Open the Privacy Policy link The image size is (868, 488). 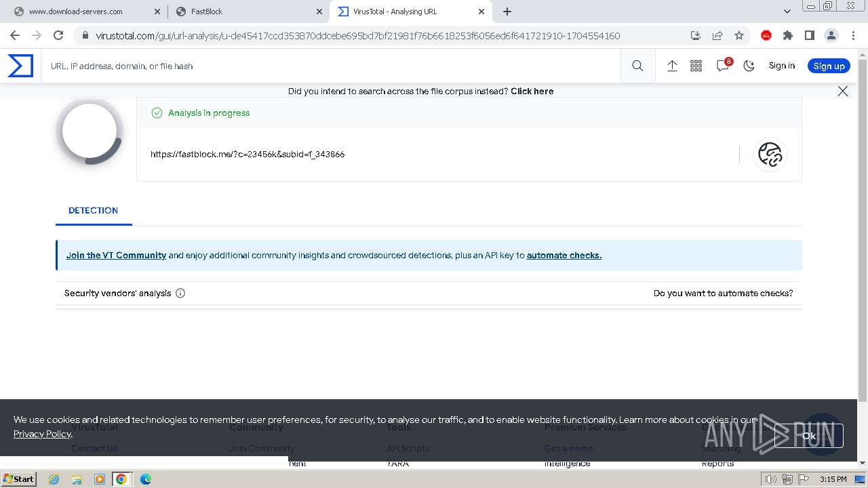pyautogui.click(x=42, y=434)
